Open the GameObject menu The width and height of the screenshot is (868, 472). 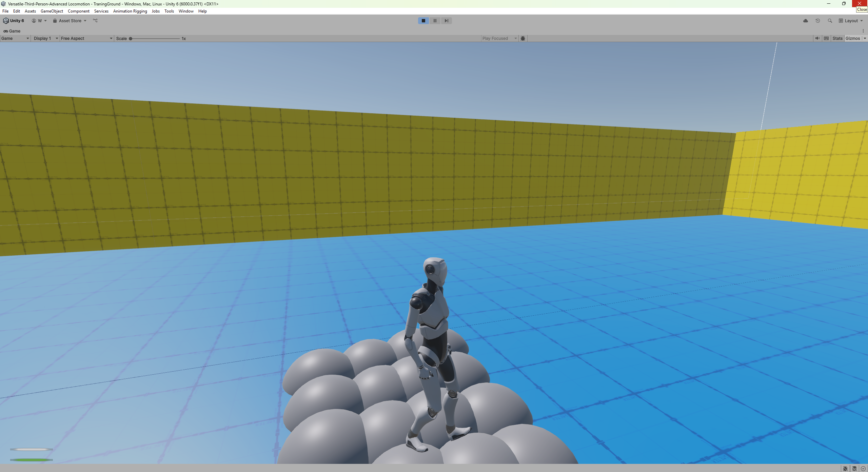pos(52,11)
